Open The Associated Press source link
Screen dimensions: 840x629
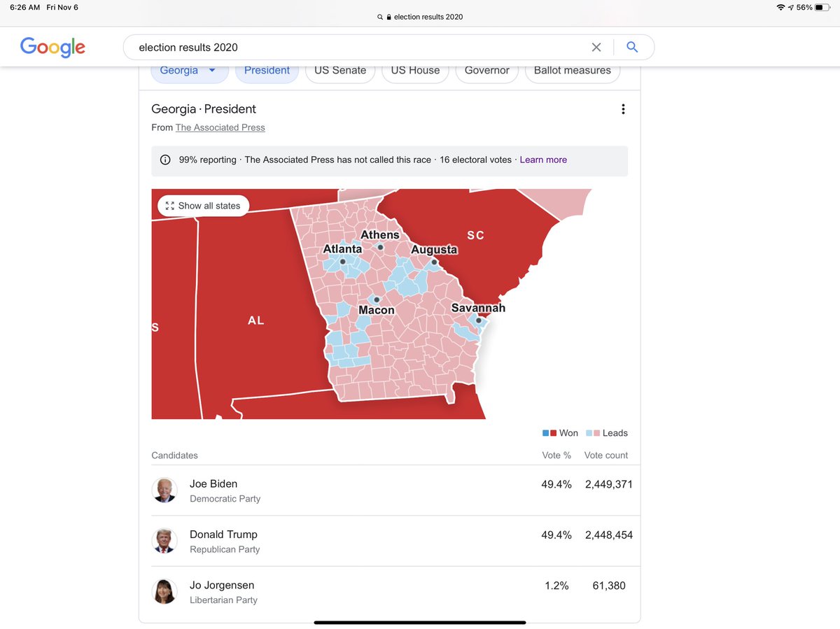coord(220,127)
